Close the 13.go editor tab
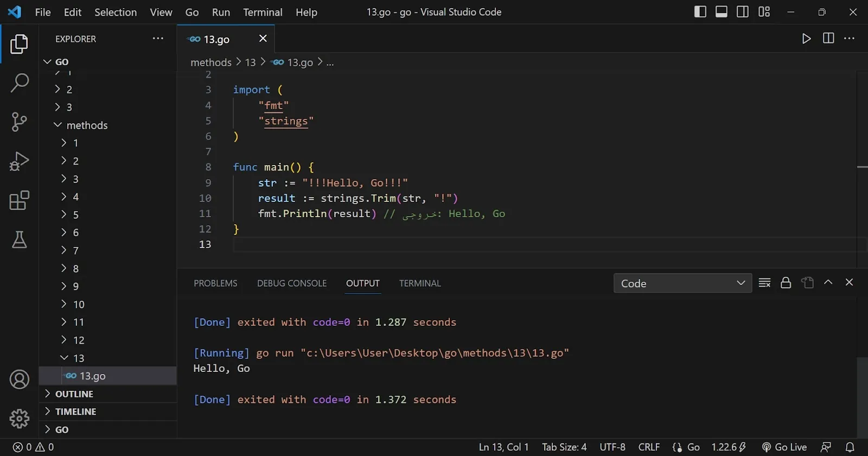The height and width of the screenshot is (456, 868). click(263, 39)
